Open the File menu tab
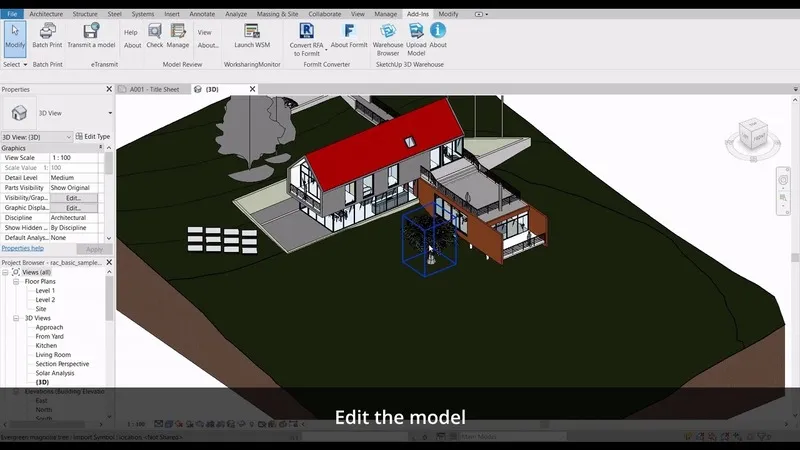Image resolution: width=800 pixels, height=450 pixels. coord(12,14)
